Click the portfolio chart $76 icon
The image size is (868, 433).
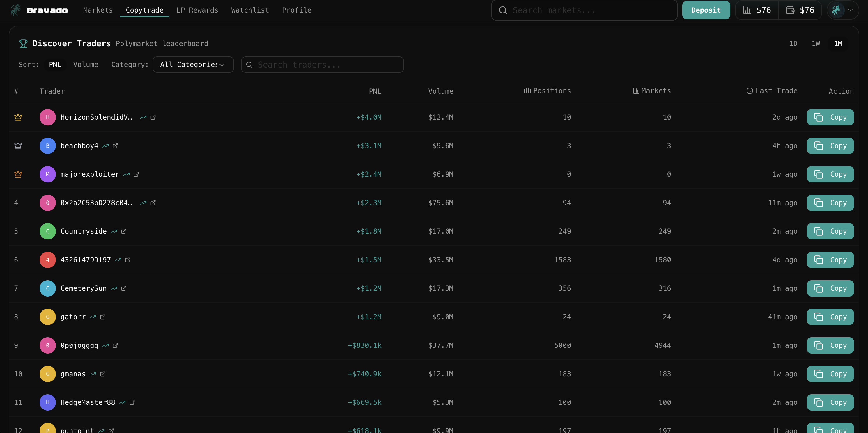click(x=747, y=10)
